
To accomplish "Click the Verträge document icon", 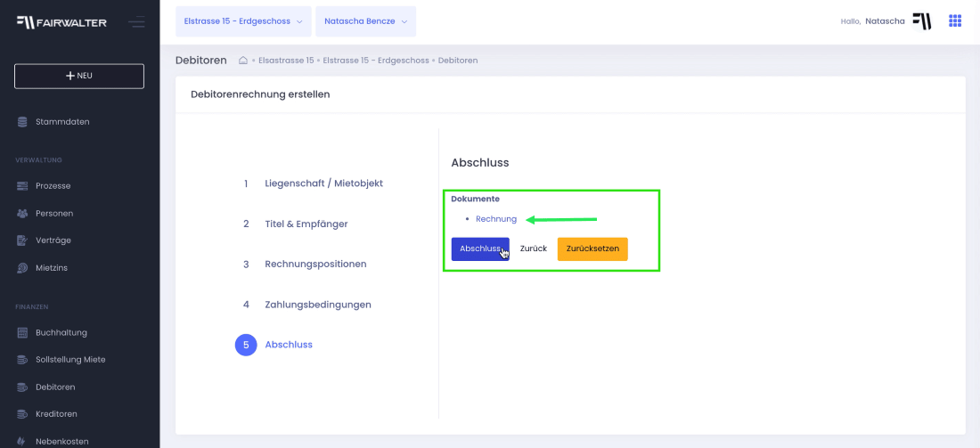I will 22,240.
